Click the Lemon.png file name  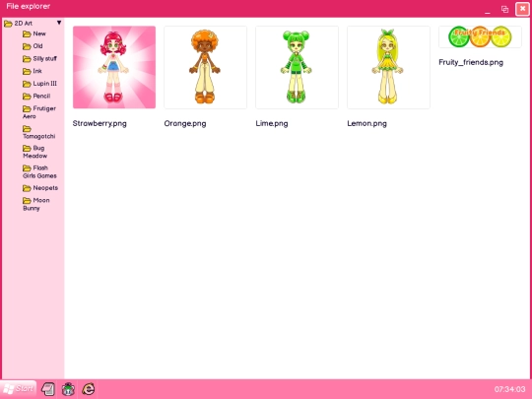click(367, 123)
